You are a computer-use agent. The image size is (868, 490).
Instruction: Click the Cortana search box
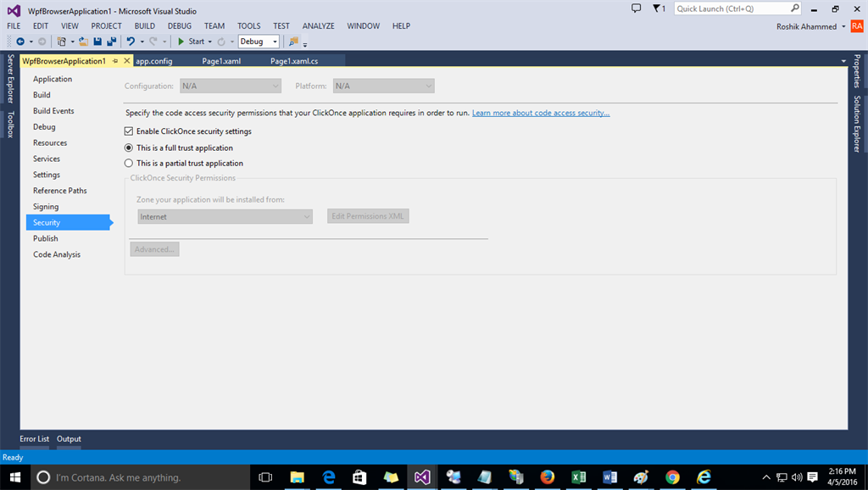coord(142,477)
